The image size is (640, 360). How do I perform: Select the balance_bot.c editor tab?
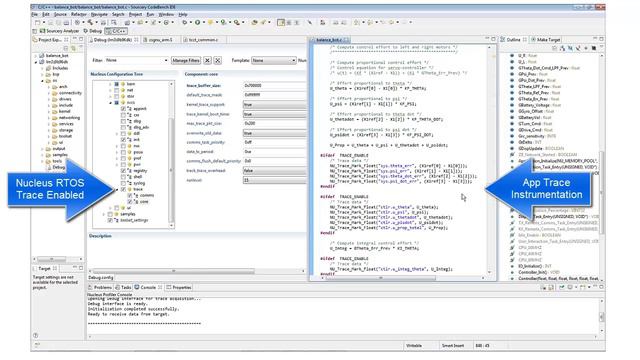pyautogui.click(x=329, y=40)
